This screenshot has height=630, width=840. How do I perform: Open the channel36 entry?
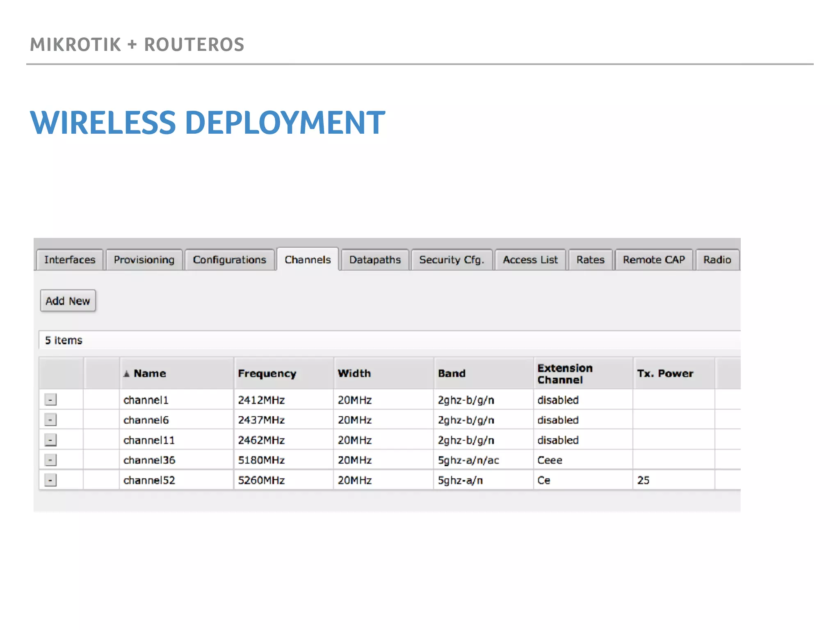(x=149, y=460)
